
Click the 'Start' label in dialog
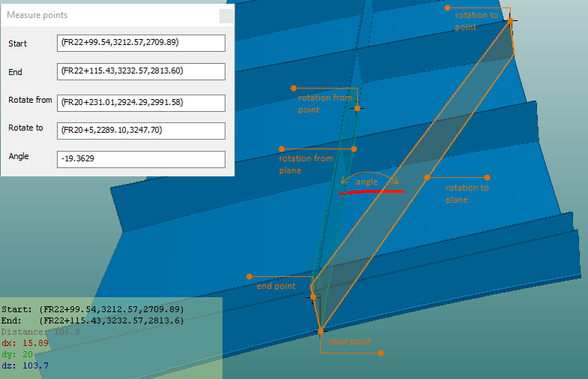[18, 44]
